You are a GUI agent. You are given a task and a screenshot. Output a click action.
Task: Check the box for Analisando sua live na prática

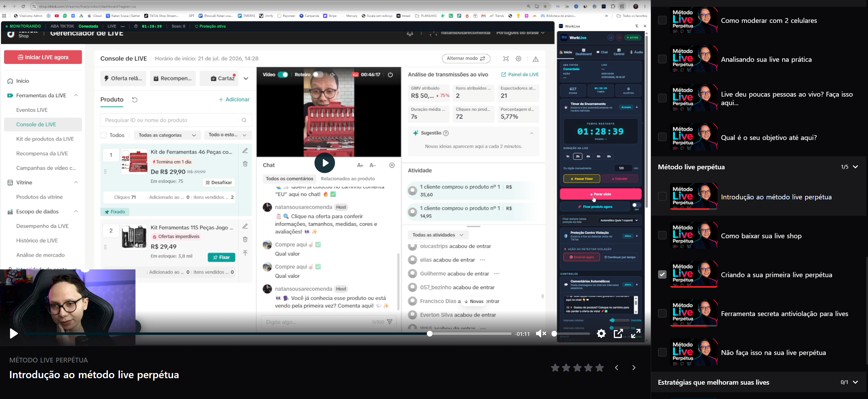point(662,59)
